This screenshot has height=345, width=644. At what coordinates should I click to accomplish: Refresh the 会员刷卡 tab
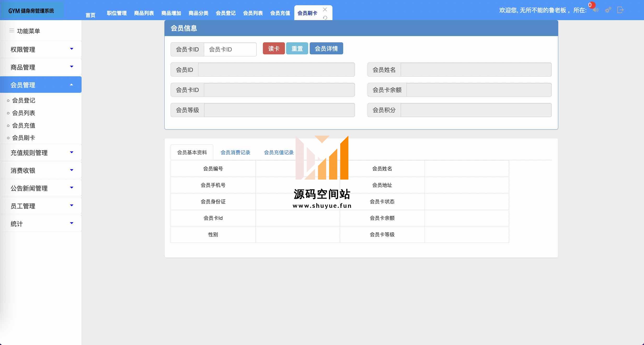click(x=325, y=18)
